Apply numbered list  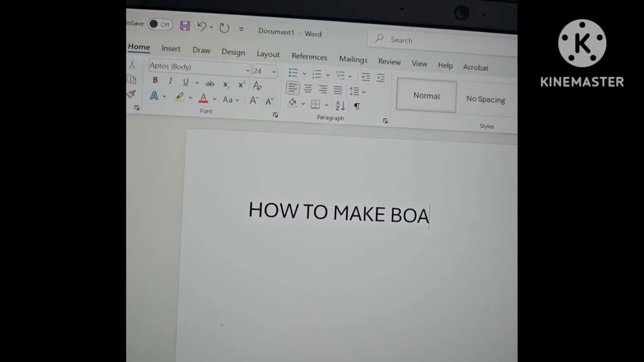(316, 74)
